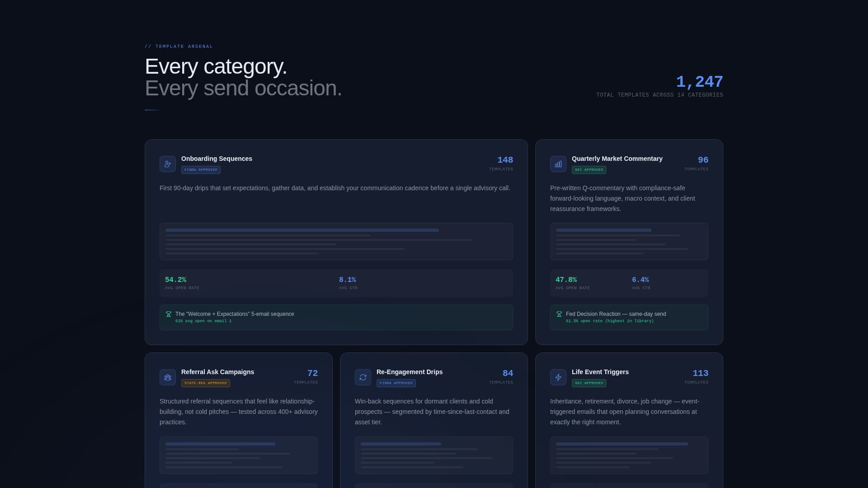Image resolution: width=868 pixels, height=488 pixels.
Task: Open the Re-Engagement Drips title
Action: coord(410,372)
